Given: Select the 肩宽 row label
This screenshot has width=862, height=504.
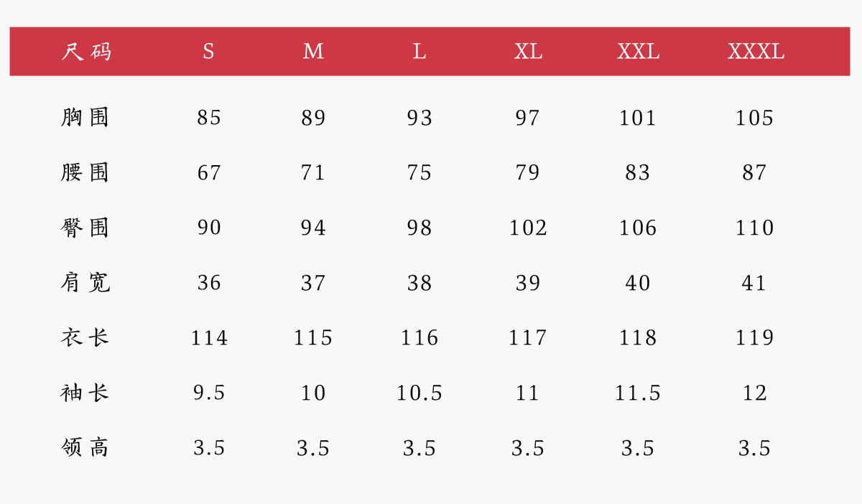Looking at the screenshot, I should coord(85,283).
